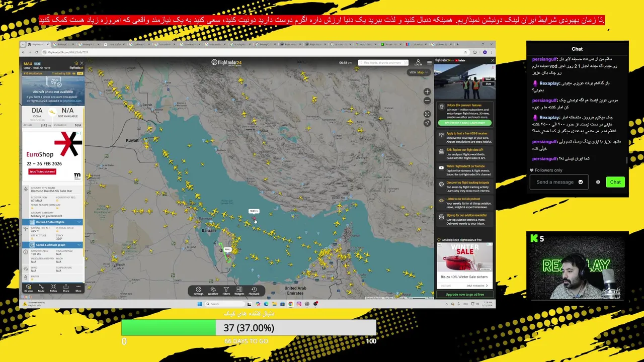The height and width of the screenshot is (362, 644).
Task: Click the flight search field
Action: 383,63
